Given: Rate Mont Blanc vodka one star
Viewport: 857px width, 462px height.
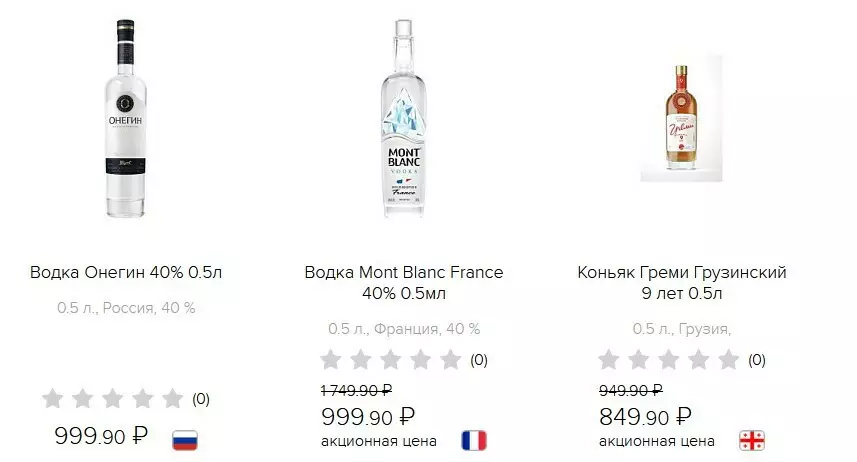Looking at the screenshot, I should pos(330,360).
